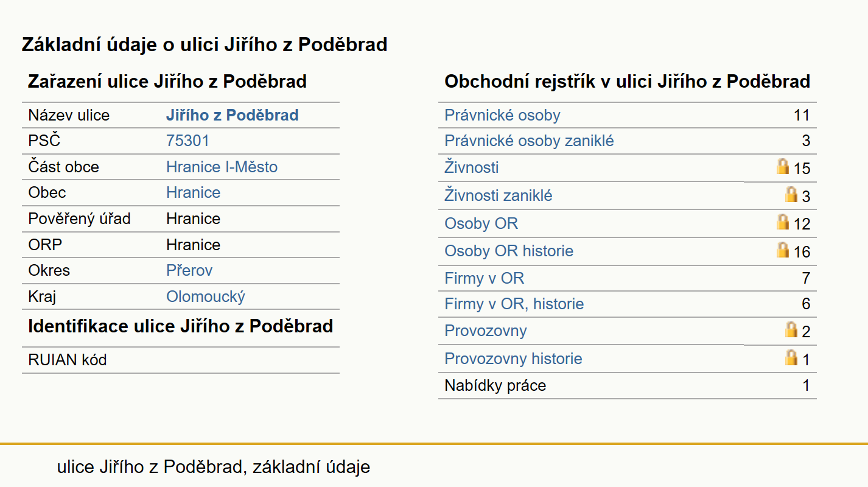This screenshot has height=487, width=868.
Task: Open the Hranice I-Město district link
Action: point(222,167)
